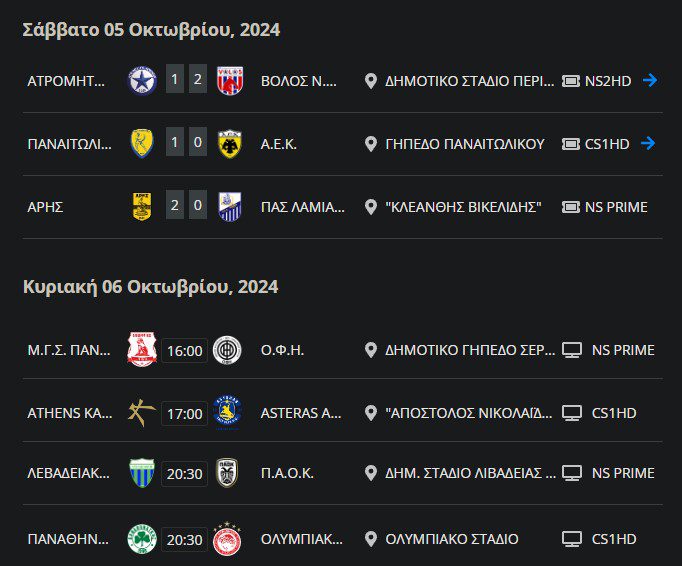
Task: Click the AEK eagle crest icon
Action: coord(230,143)
